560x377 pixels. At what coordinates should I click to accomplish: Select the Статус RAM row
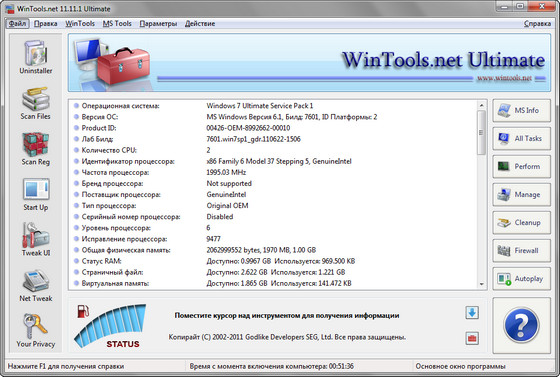pos(274,261)
